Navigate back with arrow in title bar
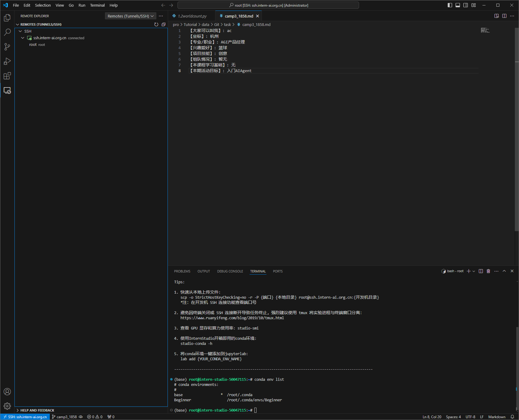 pyautogui.click(x=163, y=5)
